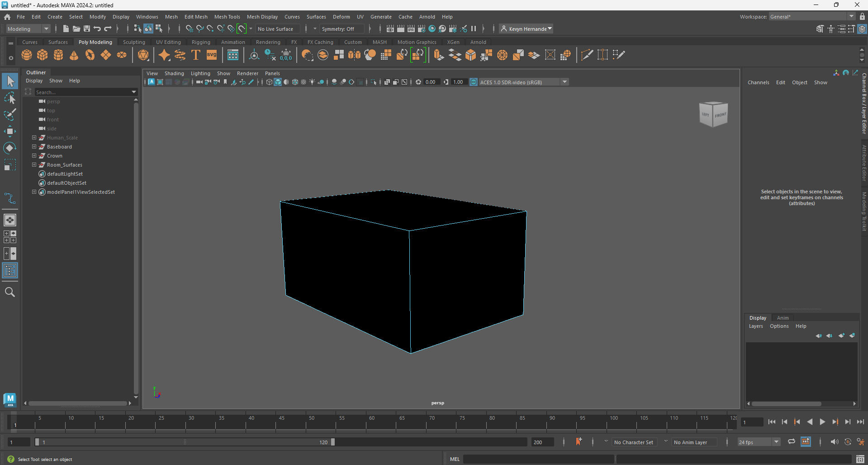
Task: Click the current frame field in timeline
Action: point(752,422)
